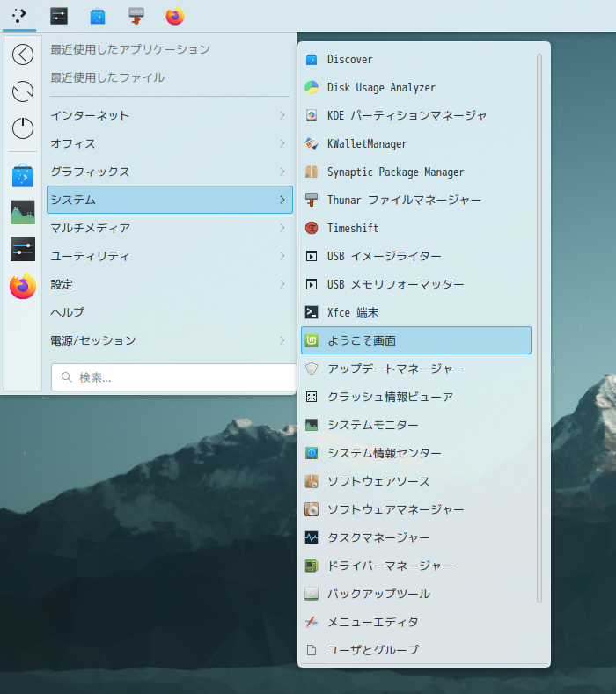616x694 pixels.
Task: Open ユーザとグループ
Action: click(416, 650)
